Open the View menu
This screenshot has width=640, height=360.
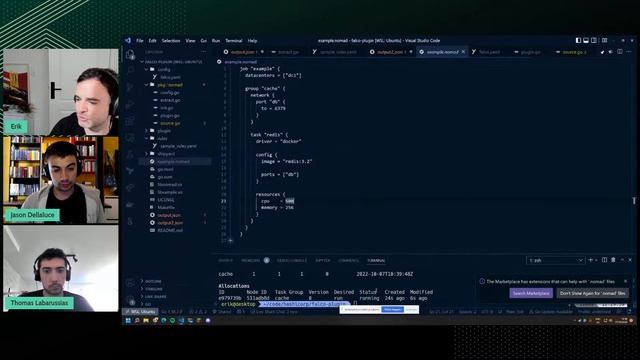pos(190,41)
